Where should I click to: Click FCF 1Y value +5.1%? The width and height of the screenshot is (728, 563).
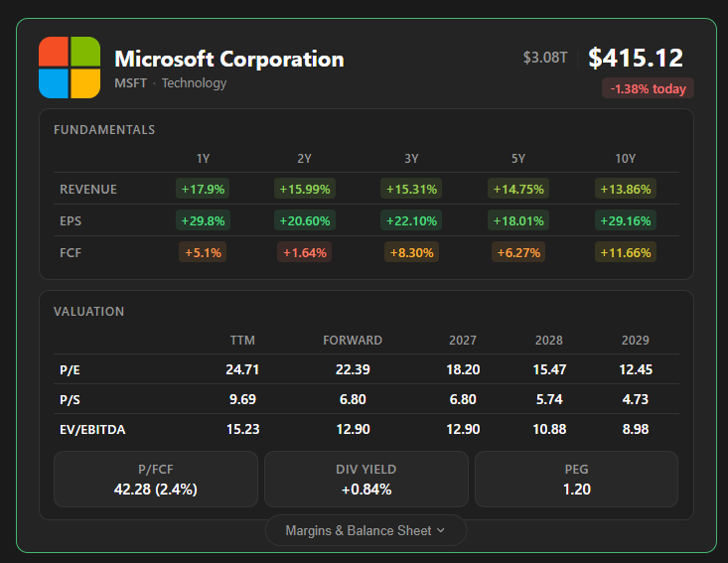(x=203, y=252)
